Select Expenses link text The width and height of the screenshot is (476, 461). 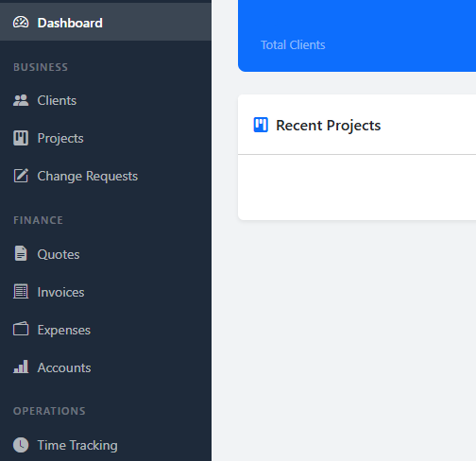(64, 330)
